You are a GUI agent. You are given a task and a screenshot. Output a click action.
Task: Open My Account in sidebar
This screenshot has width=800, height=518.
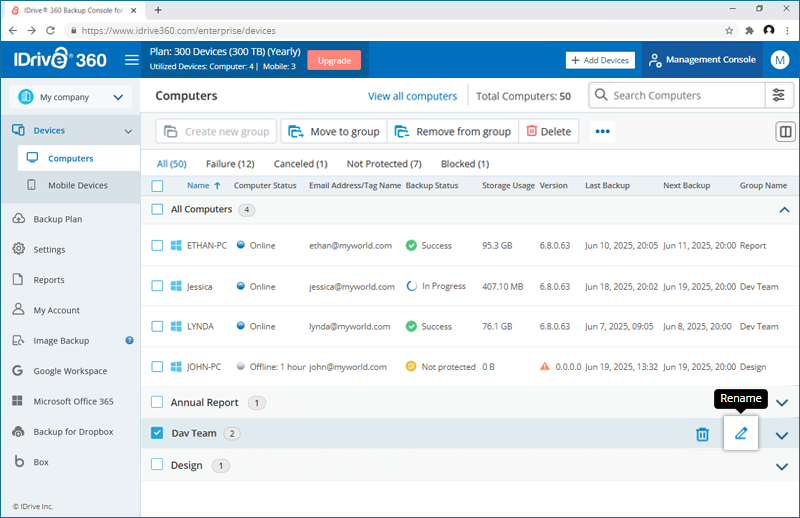[57, 310]
